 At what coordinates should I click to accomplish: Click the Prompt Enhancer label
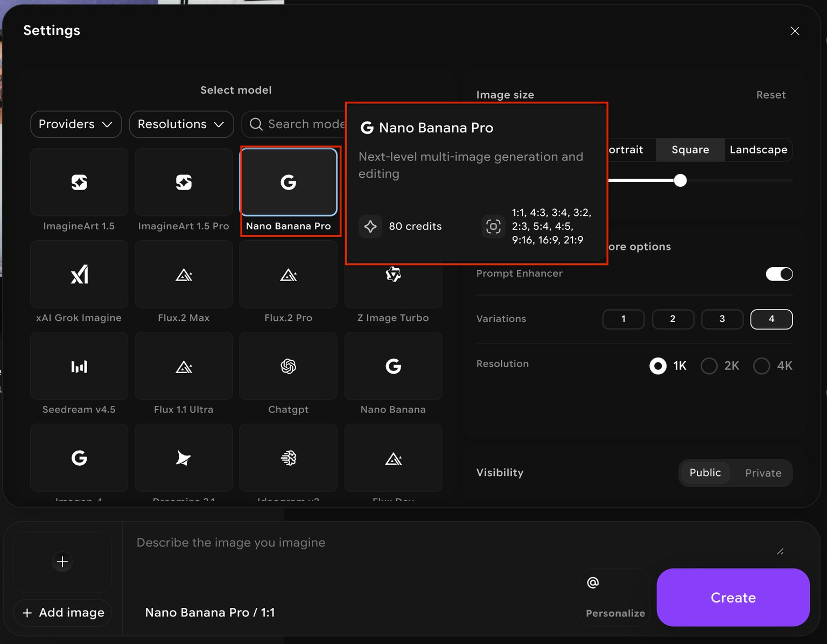(x=519, y=274)
